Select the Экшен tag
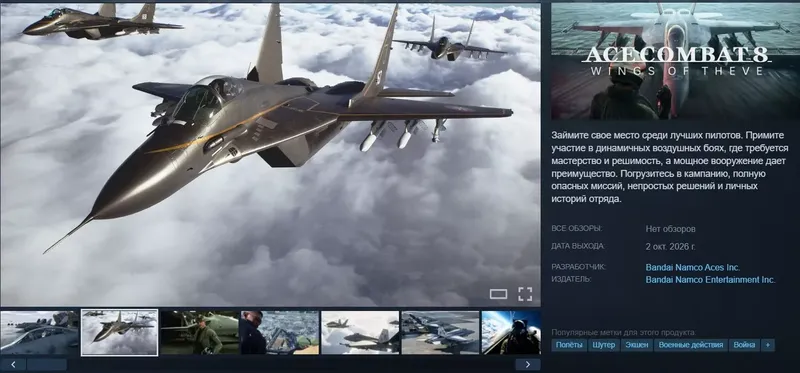Viewport: 800px width, 373px height. point(637,345)
